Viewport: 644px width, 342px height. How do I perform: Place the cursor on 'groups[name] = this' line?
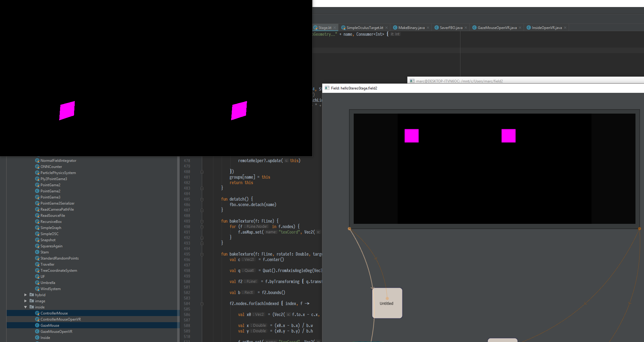(x=250, y=177)
